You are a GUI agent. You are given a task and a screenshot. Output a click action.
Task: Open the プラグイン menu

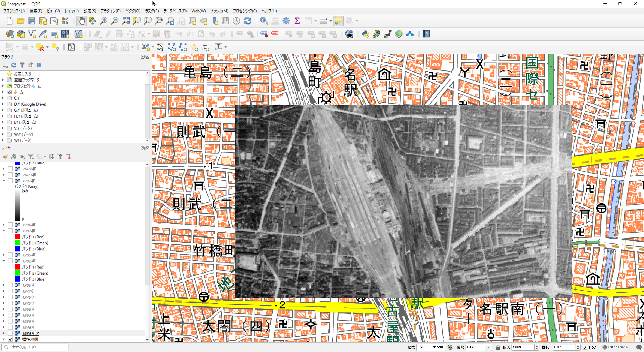[x=110, y=11]
